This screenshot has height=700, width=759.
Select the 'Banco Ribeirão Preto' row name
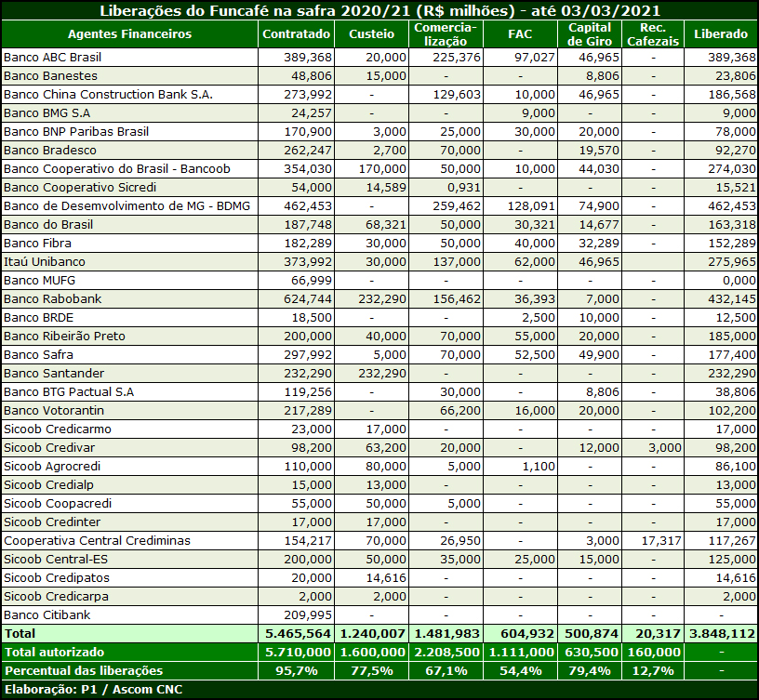click(x=64, y=337)
